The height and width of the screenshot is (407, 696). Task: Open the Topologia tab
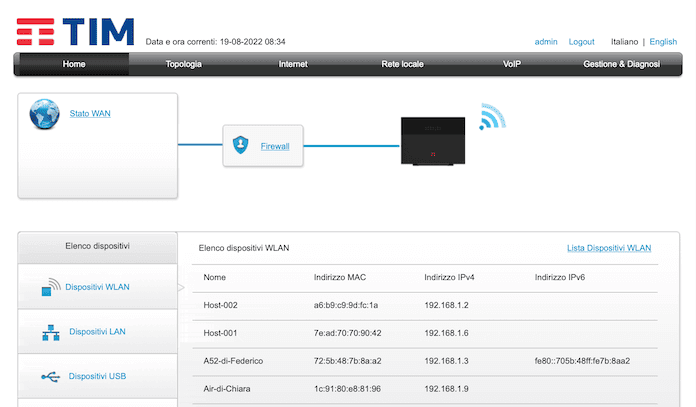(x=183, y=64)
